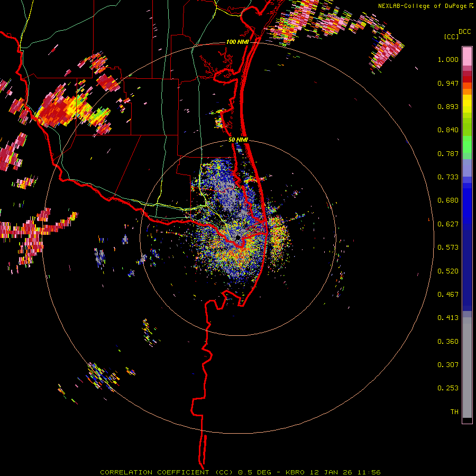Click the TH threshold label
This screenshot has height=476, width=476.
[454, 412]
